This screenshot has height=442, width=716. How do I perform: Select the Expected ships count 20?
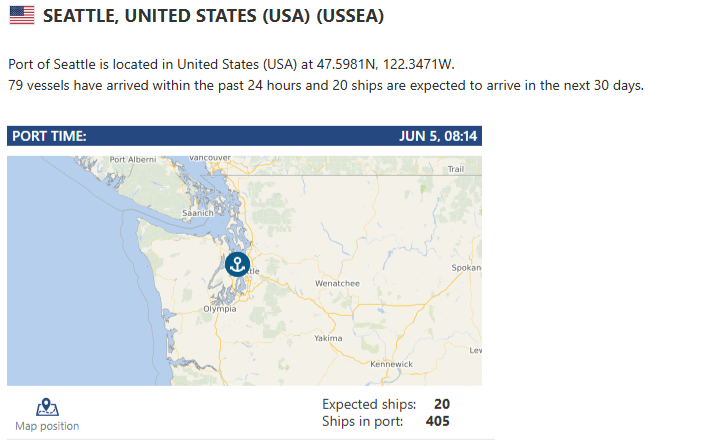pos(442,404)
